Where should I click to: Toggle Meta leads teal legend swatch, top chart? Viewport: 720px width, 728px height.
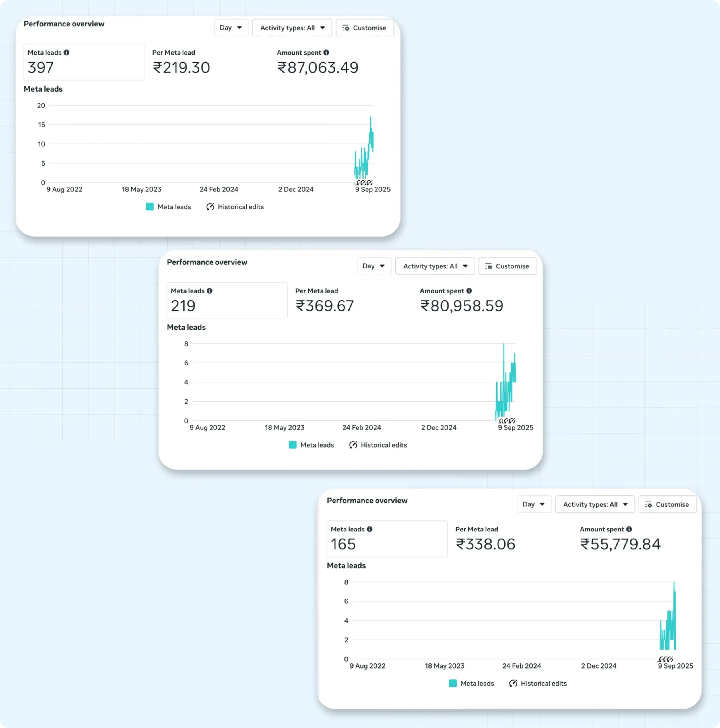tap(150, 207)
